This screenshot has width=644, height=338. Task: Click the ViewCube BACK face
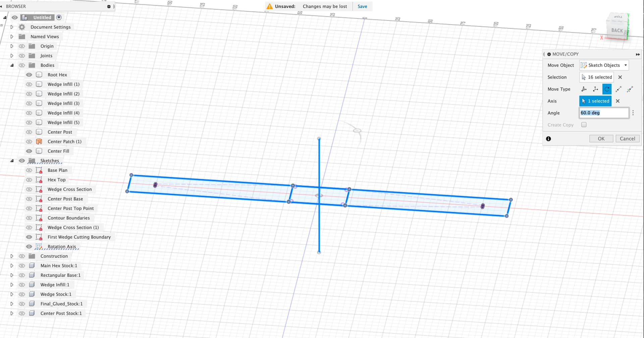coord(616,30)
